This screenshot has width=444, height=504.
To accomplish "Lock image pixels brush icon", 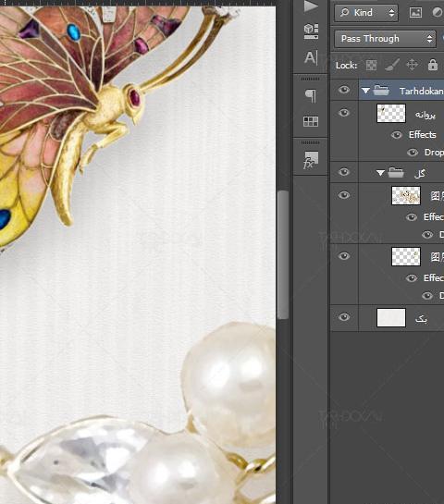I will coord(392,65).
